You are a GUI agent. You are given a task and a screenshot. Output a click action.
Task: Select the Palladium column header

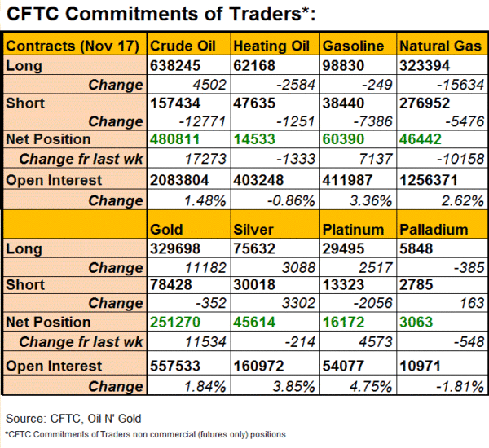(x=434, y=231)
